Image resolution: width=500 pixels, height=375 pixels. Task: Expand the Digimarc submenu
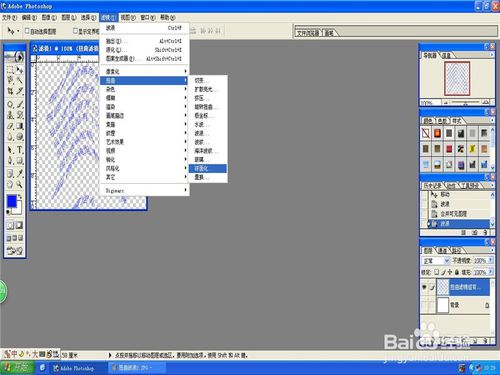click(145, 190)
